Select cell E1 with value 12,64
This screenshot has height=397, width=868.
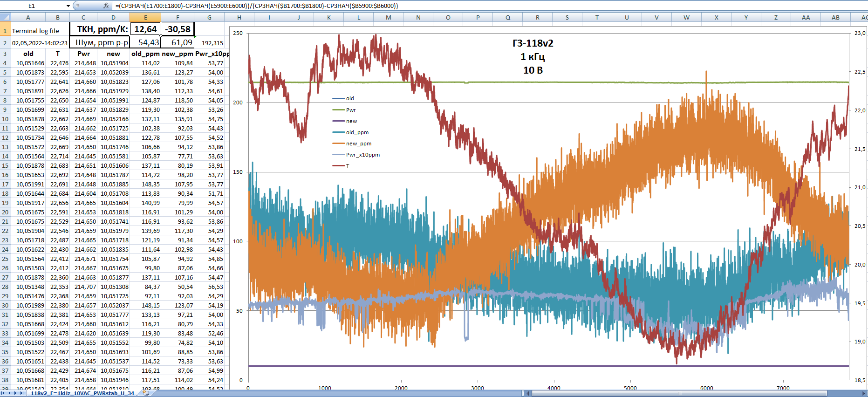click(x=145, y=29)
